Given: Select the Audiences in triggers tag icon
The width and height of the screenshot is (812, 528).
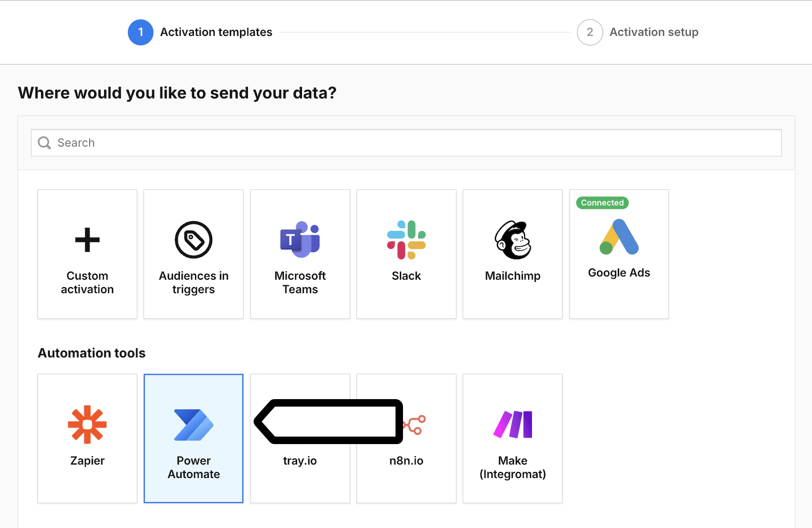Looking at the screenshot, I should pos(193,240).
